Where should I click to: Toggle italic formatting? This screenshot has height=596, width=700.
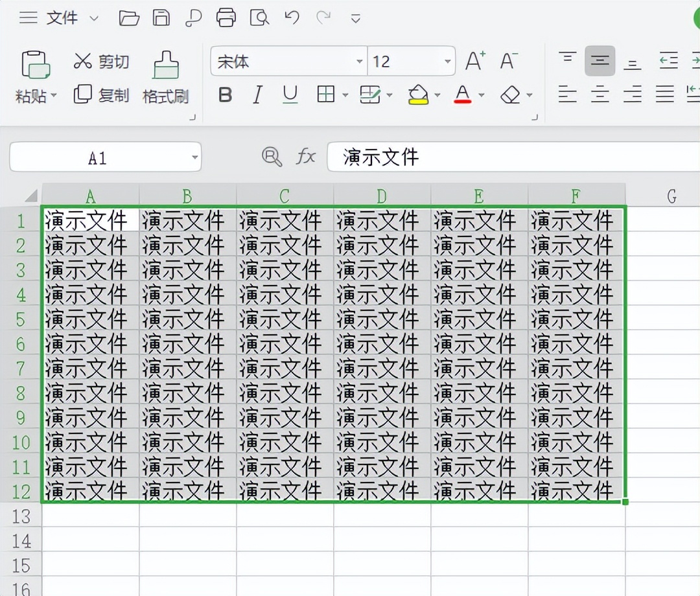tap(257, 95)
